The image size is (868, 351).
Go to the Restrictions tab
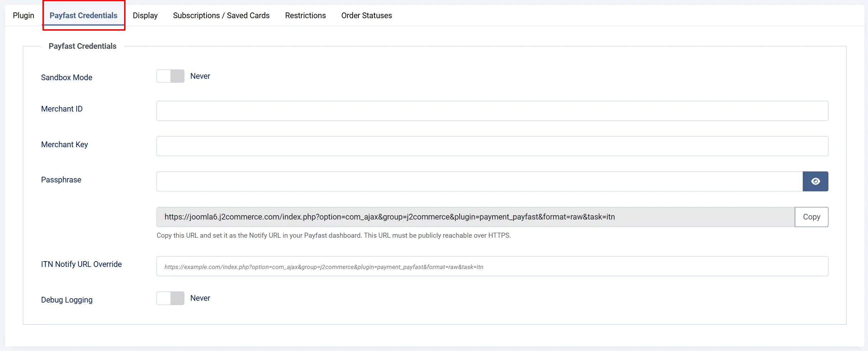[305, 15]
